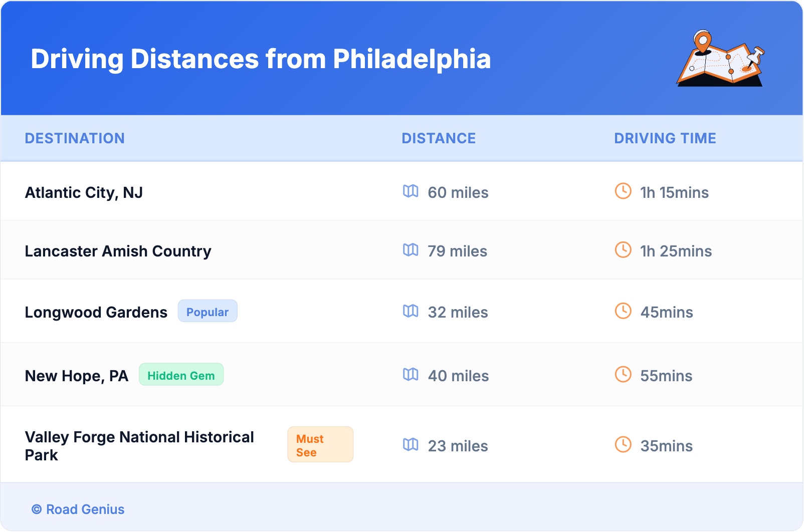Click the map icon beside 23 miles
804x532 pixels.
click(411, 445)
